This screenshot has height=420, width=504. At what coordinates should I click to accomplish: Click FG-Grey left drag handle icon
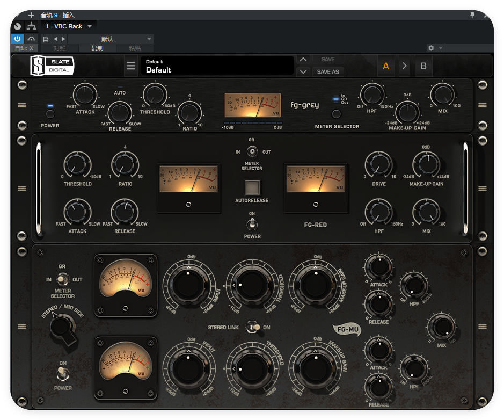coord(22,105)
